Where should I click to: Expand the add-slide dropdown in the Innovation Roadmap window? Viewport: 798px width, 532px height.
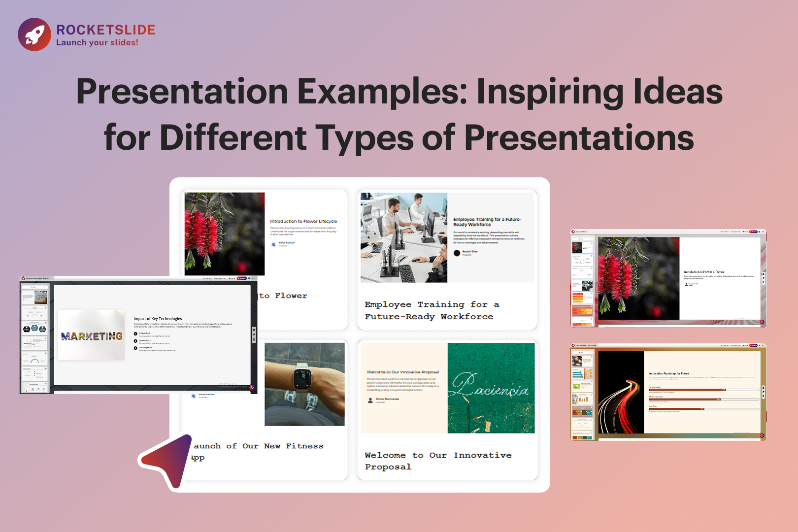point(592,352)
